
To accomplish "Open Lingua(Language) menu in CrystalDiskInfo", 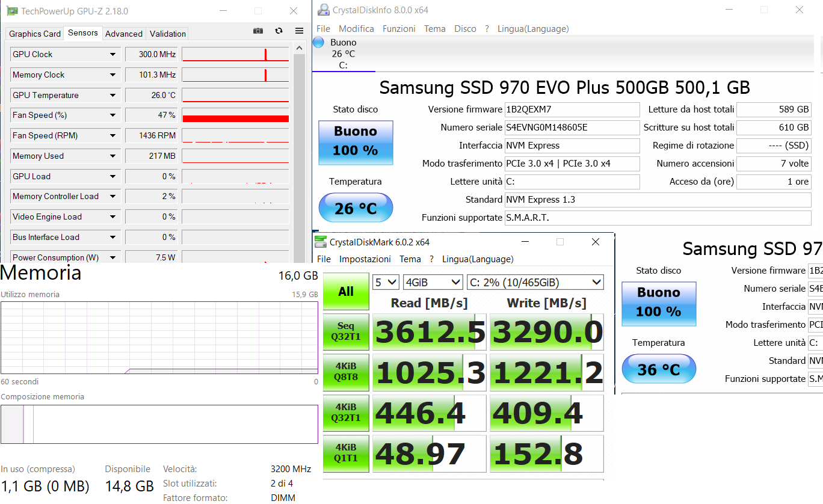I will coord(533,28).
